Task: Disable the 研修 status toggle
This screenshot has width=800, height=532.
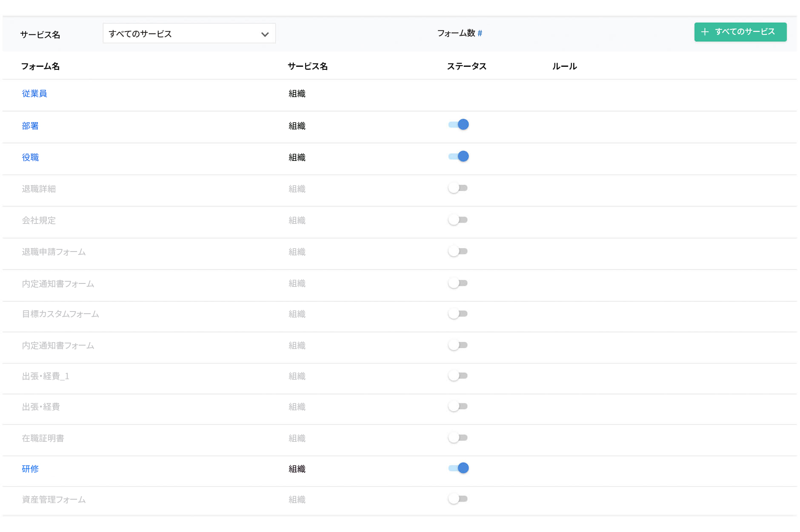Action: pos(458,468)
